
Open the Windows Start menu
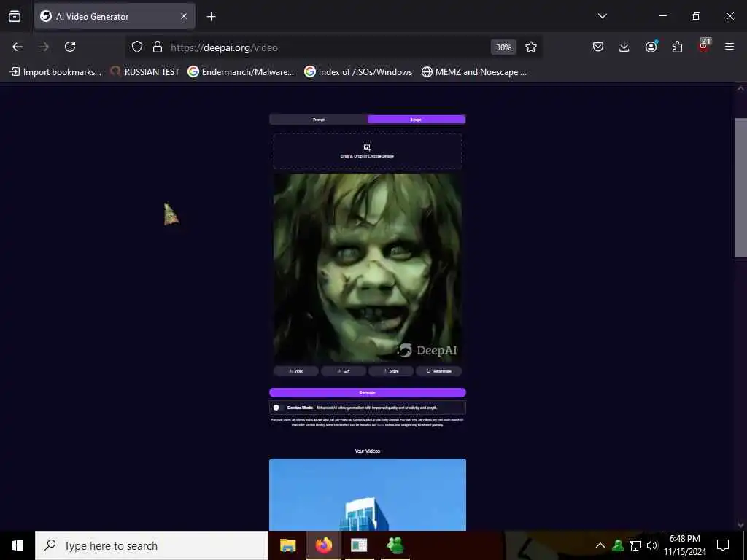(x=18, y=545)
